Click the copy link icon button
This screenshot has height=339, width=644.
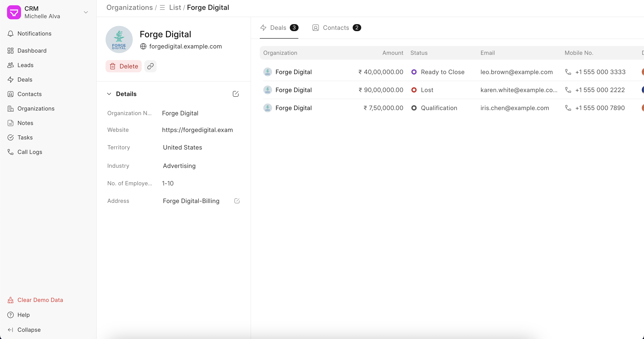pyautogui.click(x=150, y=66)
